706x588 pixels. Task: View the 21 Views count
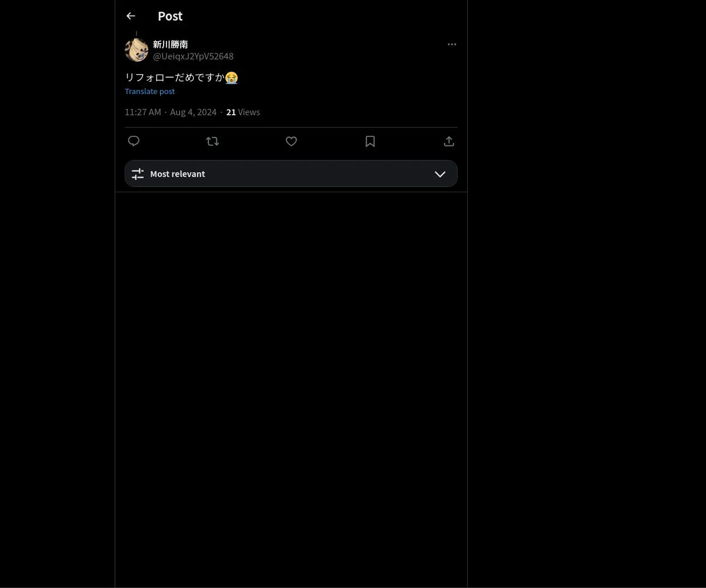(x=243, y=112)
